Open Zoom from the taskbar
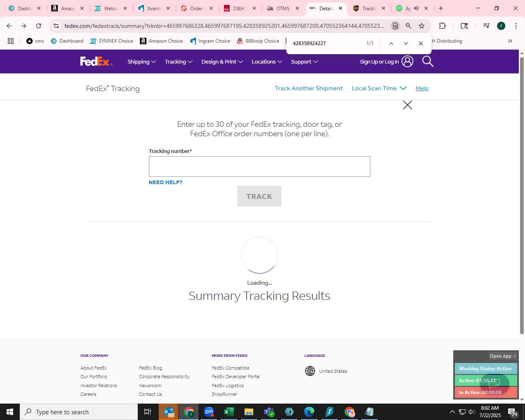This screenshot has width=525, height=420. tap(209, 412)
